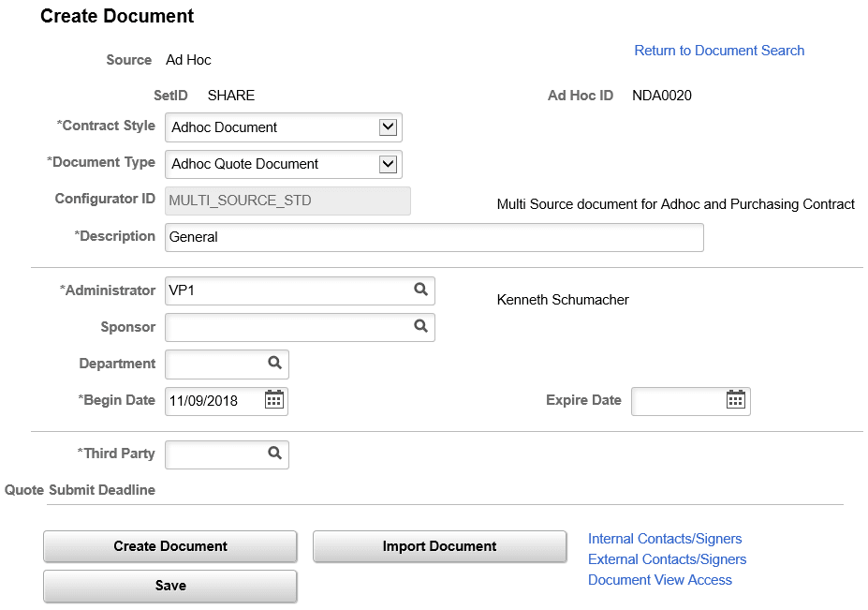Open the Sponsor lookup magnifier
The width and height of the screenshot is (868, 610).
[x=421, y=327]
